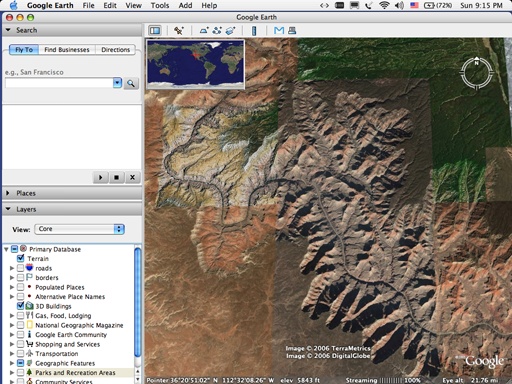
Task: Click the Primary Database globe icon
Action: coord(23,249)
